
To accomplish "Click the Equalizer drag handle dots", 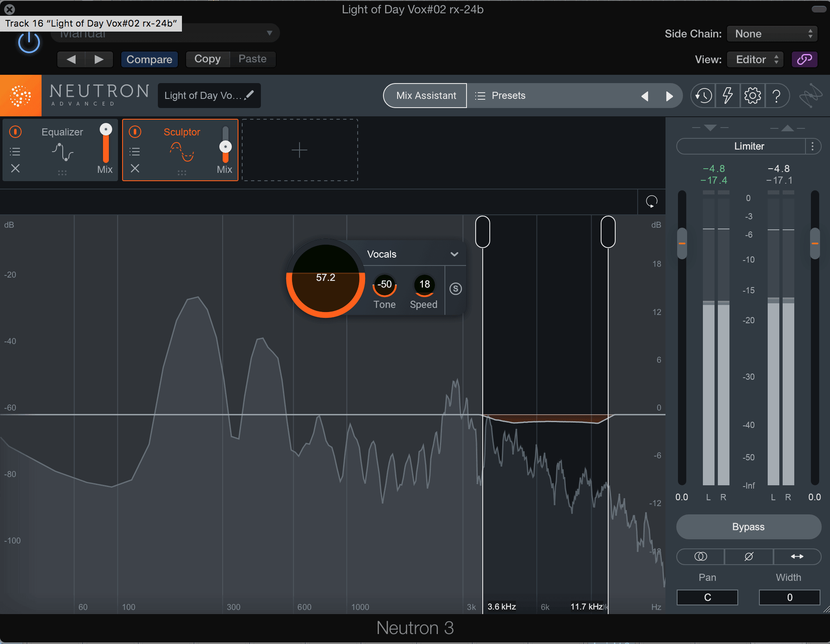I will click(x=62, y=172).
